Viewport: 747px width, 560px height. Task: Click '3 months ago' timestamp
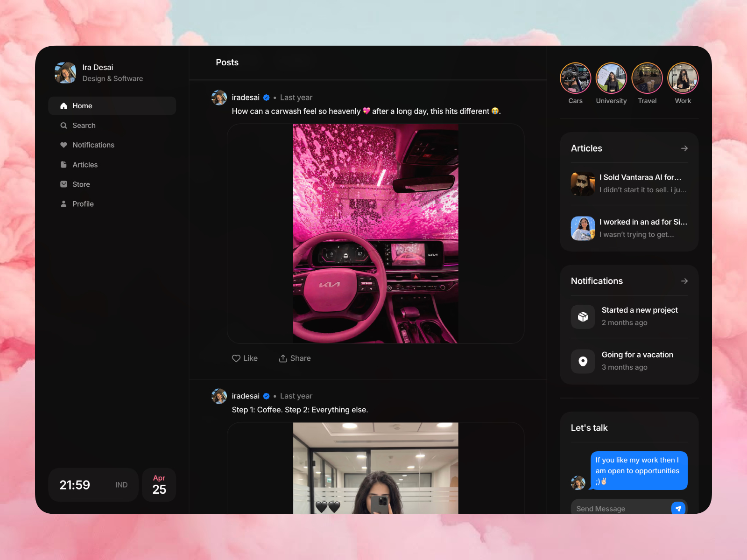(x=624, y=368)
